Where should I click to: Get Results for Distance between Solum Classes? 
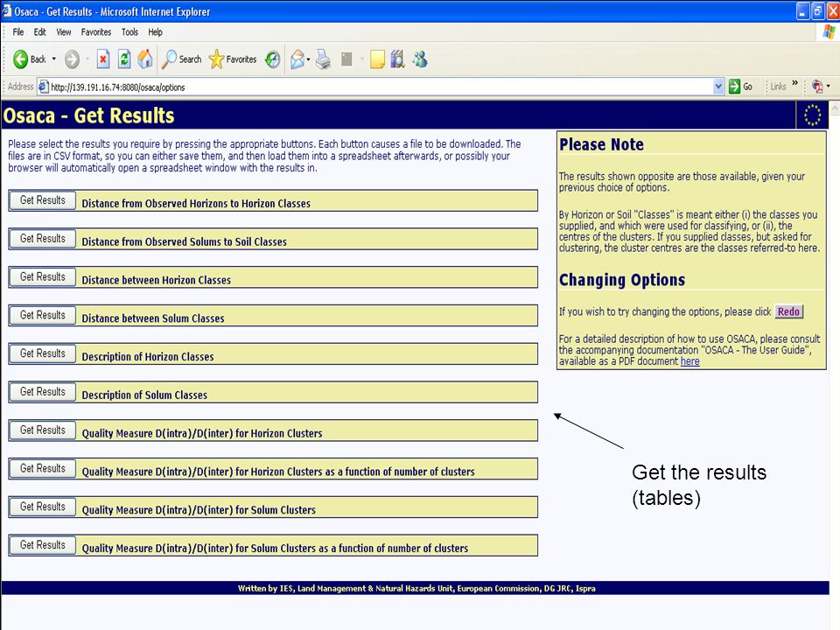click(x=43, y=315)
